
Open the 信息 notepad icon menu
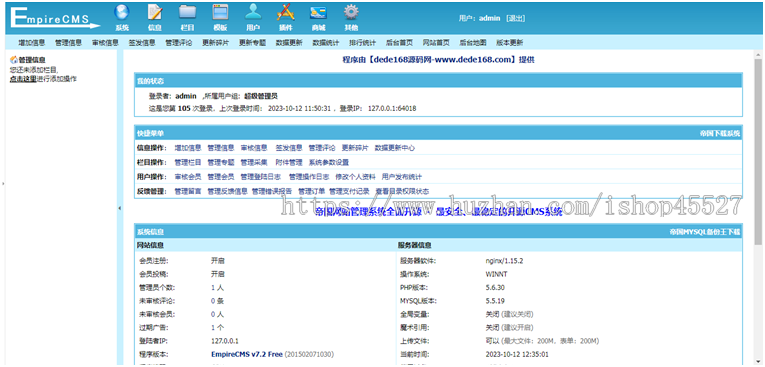pyautogui.click(x=155, y=17)
